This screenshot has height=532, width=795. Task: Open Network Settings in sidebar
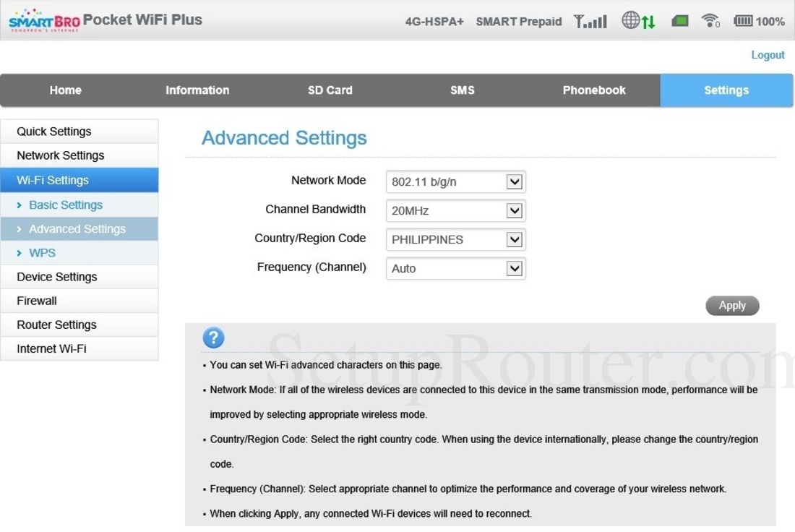pos(79,155)
